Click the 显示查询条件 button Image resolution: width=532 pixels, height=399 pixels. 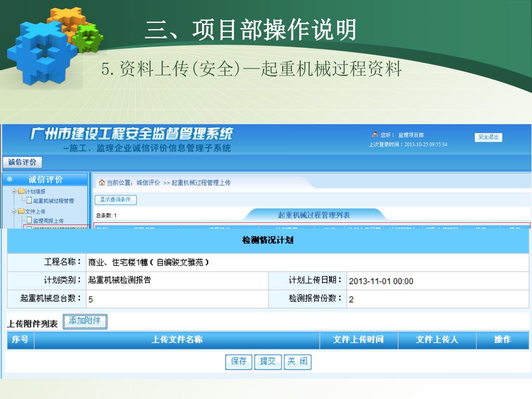(115, 199)
